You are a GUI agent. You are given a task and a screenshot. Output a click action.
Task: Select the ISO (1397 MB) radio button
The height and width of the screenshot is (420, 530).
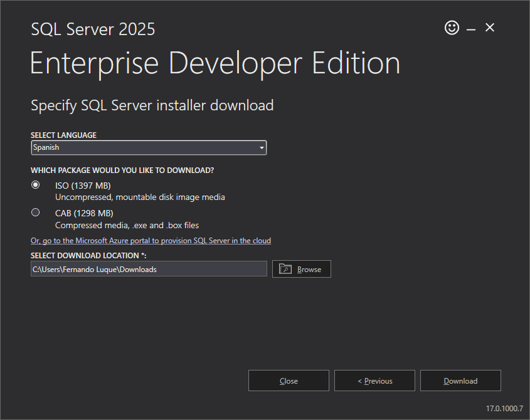click(x=36, y=185)
